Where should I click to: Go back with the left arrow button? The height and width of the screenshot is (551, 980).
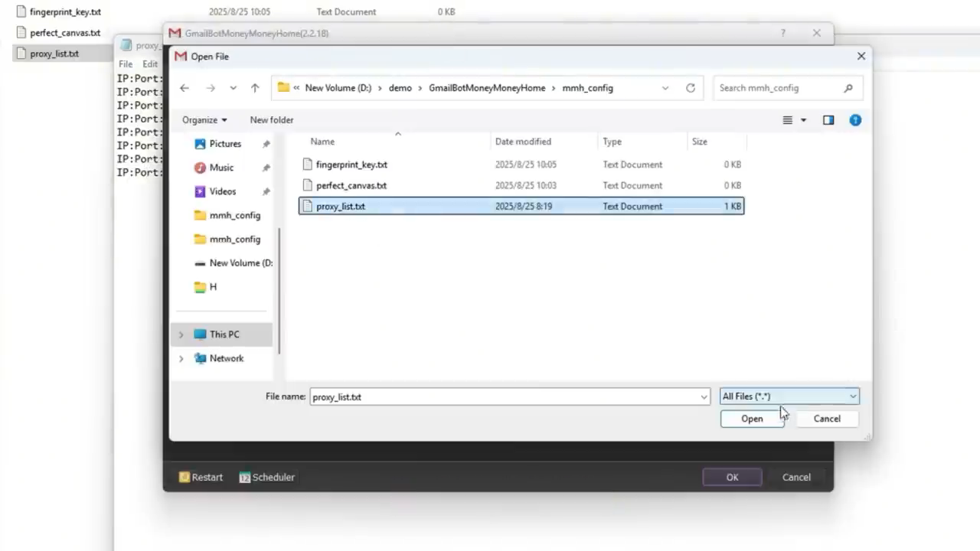tap(185, 88)
